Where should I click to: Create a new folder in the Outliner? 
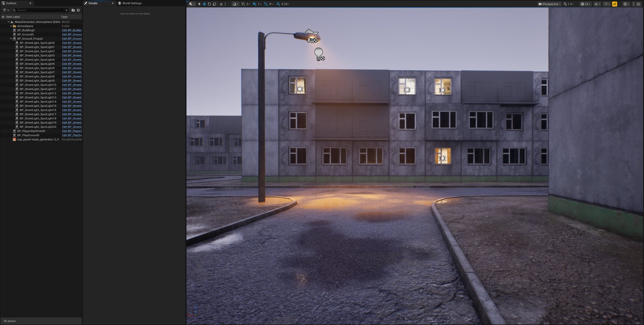tap(73, 10)
